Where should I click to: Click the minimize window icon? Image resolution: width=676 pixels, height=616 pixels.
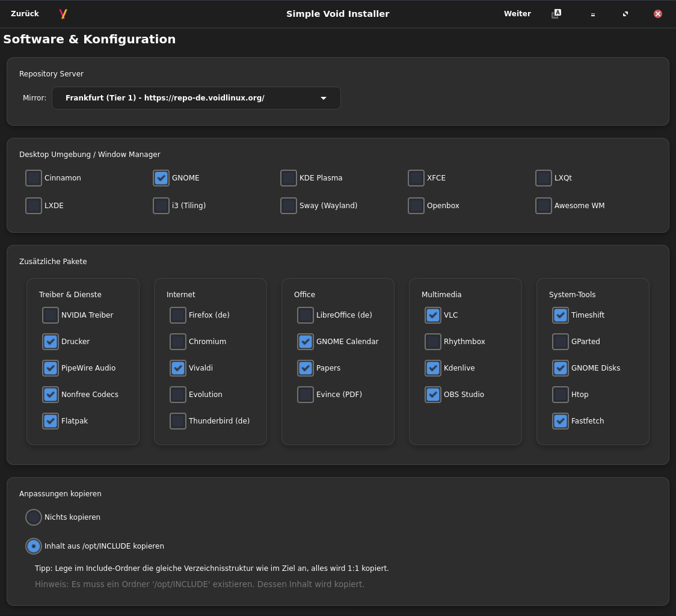click(592, 14)
